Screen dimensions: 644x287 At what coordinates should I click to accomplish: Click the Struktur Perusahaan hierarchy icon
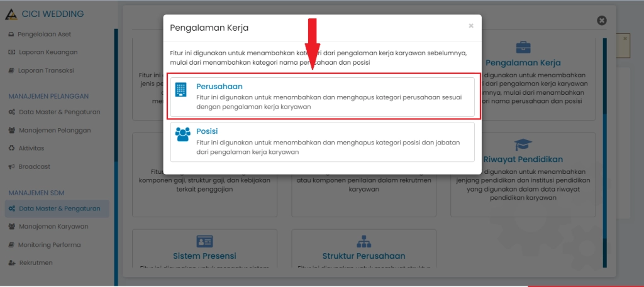(364, 242)
